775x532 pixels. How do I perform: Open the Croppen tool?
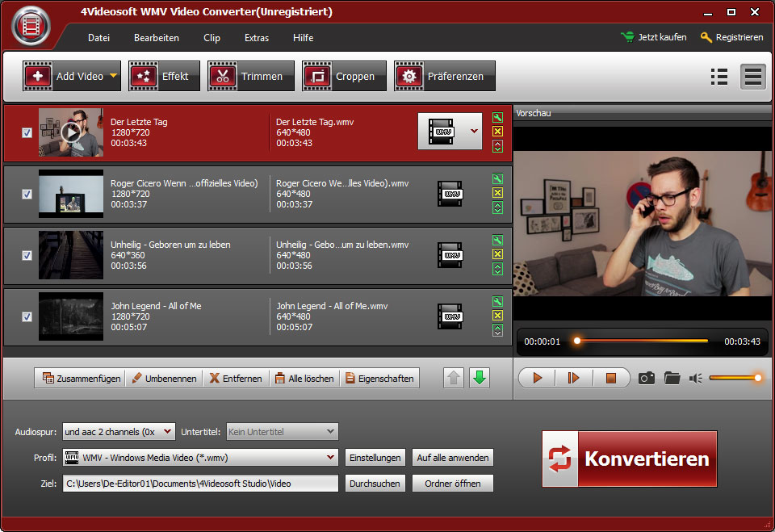tap(344, 76)
